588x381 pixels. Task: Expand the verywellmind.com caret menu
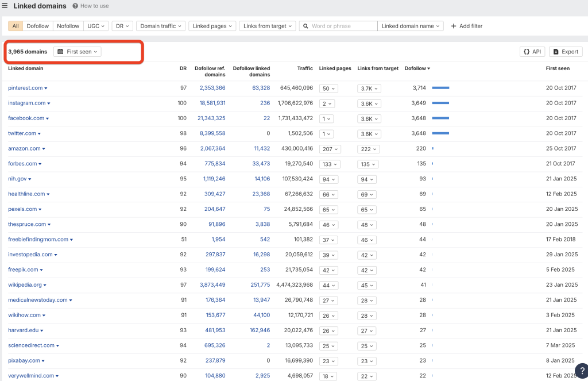(57, 376)
